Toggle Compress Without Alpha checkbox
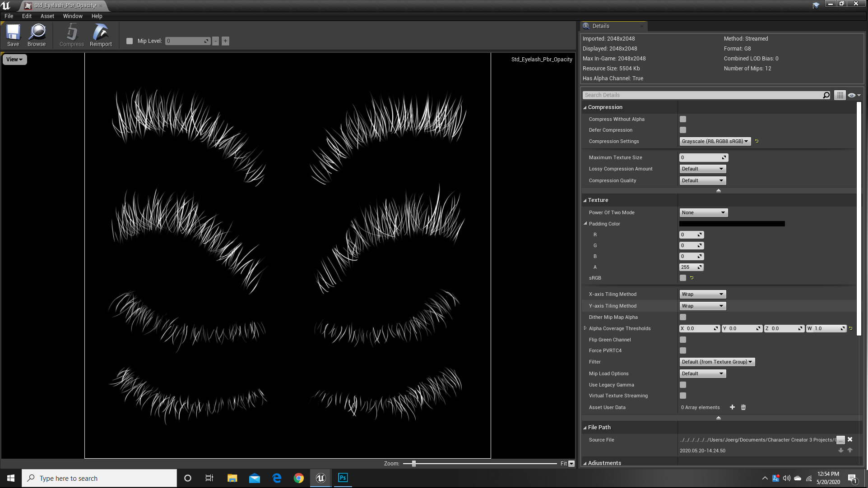 [683, 119]
